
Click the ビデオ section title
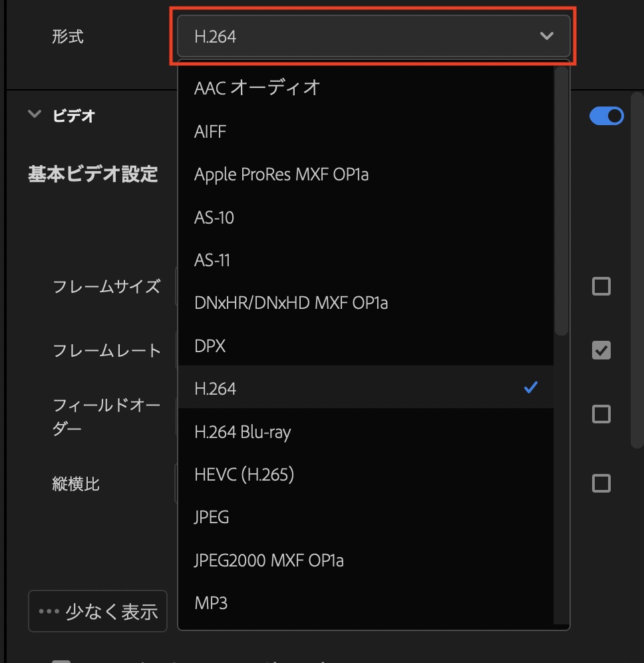coord(74,116)
